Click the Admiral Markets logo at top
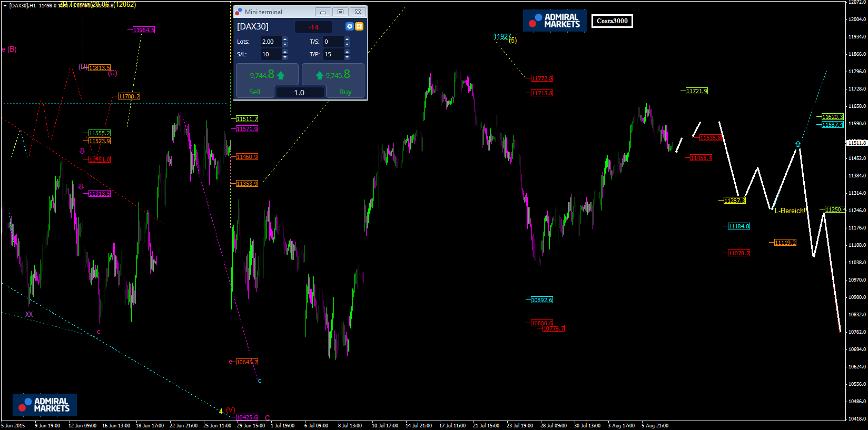The image size is (868, 430). pos(555,21)
